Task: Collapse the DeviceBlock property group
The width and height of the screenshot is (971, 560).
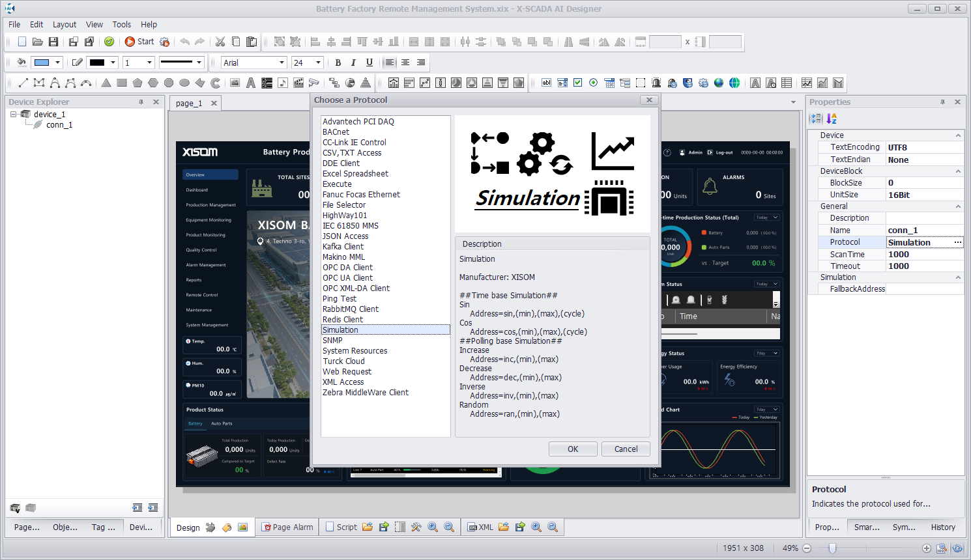Action: point(958,171)
